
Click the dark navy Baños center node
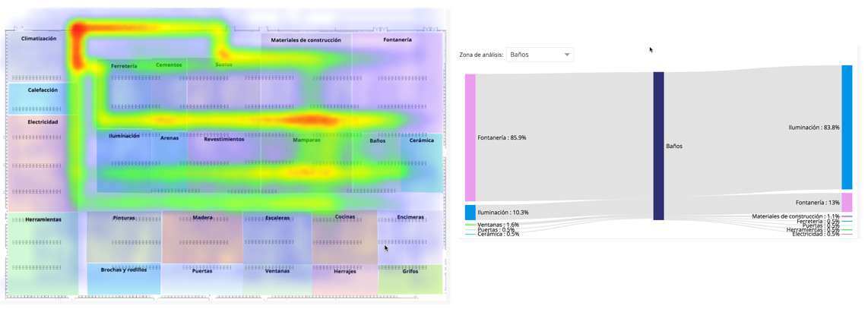coord(659,146)
